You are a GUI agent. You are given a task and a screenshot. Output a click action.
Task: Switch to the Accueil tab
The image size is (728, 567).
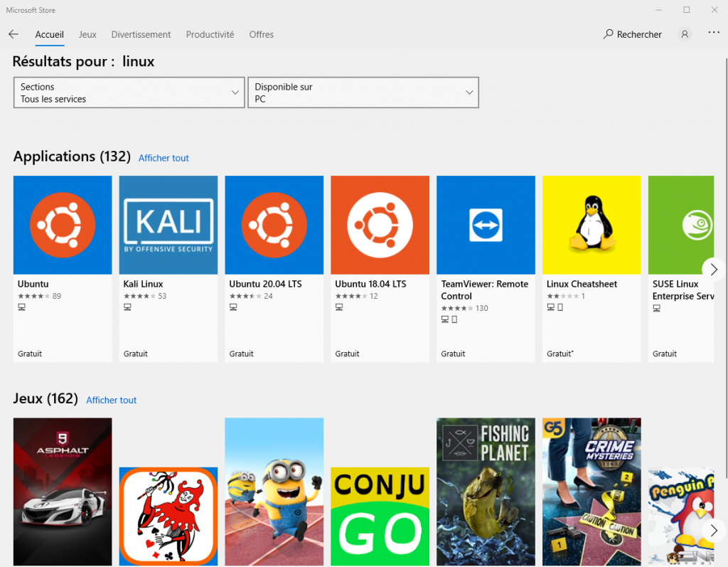tap(50, 34)
